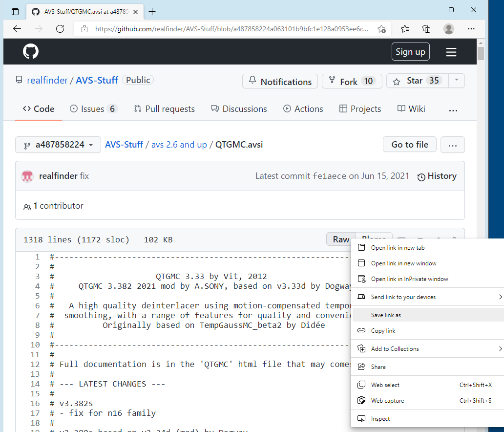This screenshot has height=432, width=504.
Task: Select Share in context menu
Action: pyautogui.click(x=427, y=367)
